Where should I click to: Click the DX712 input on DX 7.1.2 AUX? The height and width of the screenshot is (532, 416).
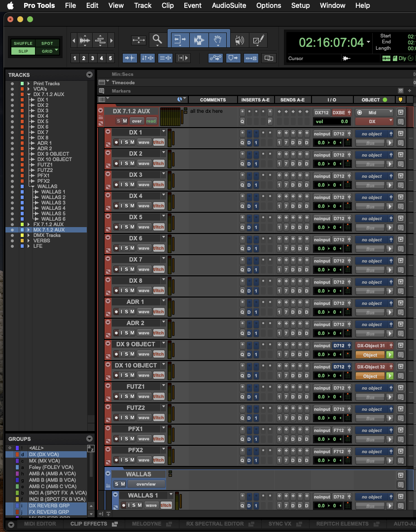pos(321,112)
